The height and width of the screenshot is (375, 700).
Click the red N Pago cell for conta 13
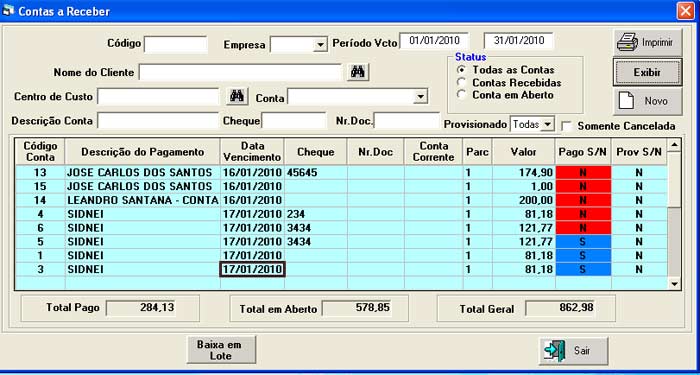(583, 173)
